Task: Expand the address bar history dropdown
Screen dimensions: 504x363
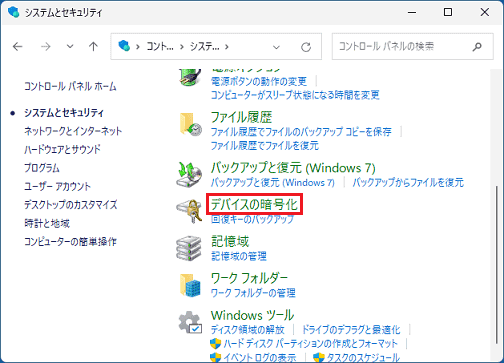Action: tap(276, 47)
